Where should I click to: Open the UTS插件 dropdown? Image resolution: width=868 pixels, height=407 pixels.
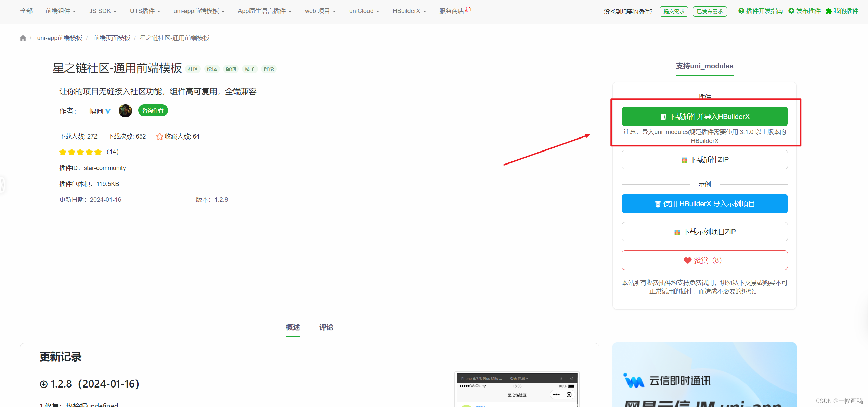145,11
